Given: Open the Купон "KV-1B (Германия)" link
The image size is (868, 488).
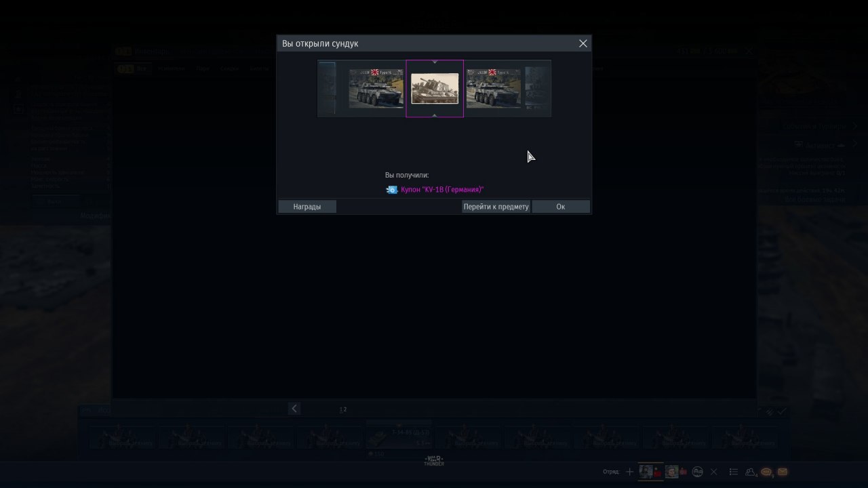Looking at the screenshot, I should click(x=442, y=190).
